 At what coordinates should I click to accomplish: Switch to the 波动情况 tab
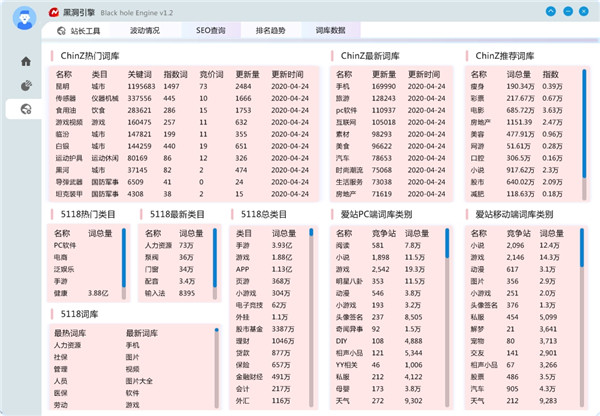point(145,32)
